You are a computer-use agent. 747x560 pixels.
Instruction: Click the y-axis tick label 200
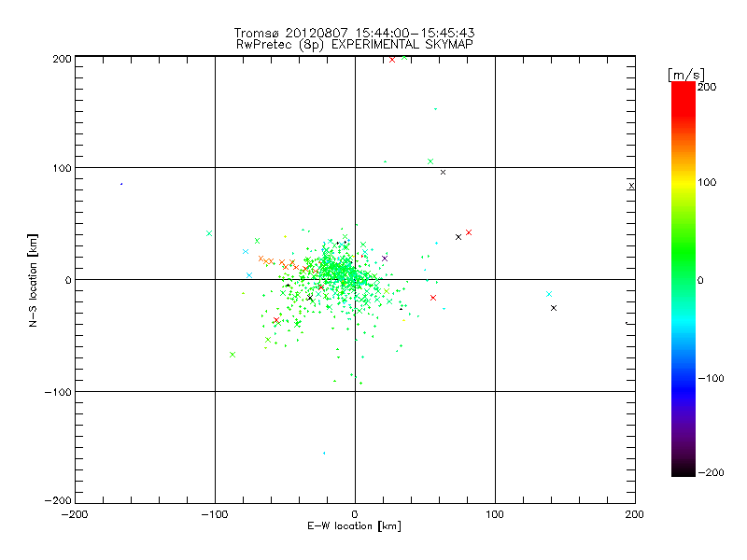tap(62, 59)
